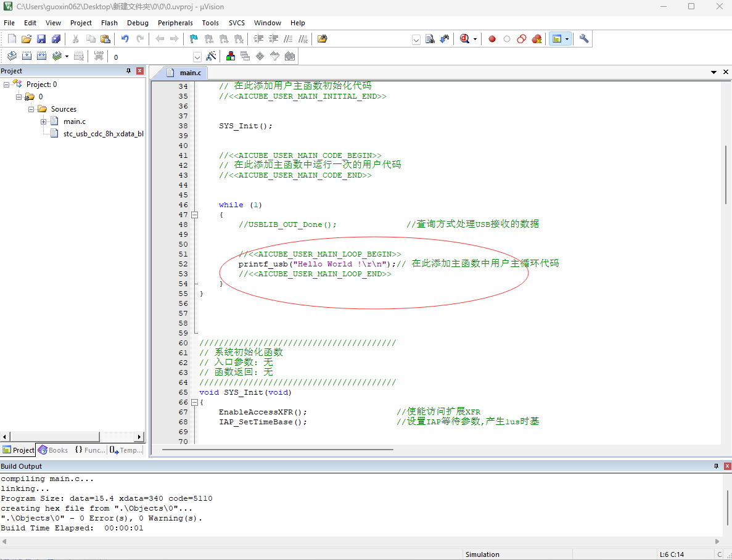
Task: Toggle the project window view button
Action: click(556, 39)
